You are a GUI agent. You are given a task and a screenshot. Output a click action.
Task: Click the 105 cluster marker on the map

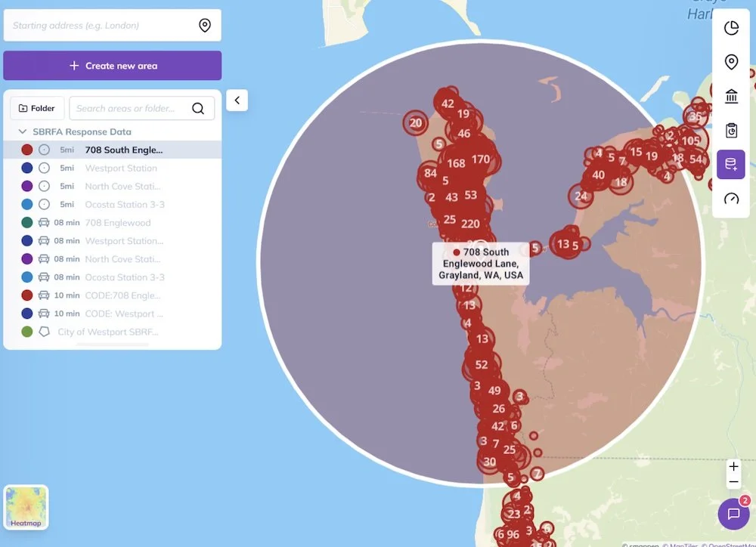point(690,141)
